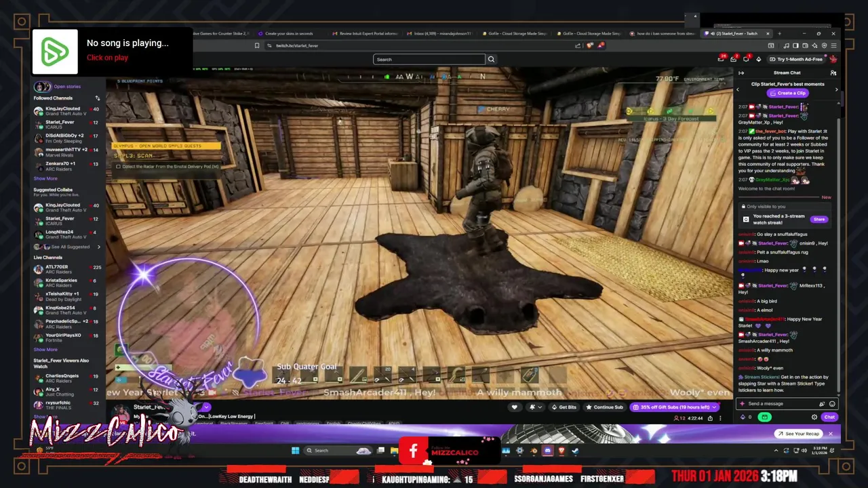The width and height of the screenshot is (868, 488).
Task: Open chat settings gear icon
Action: pos(814,417)
